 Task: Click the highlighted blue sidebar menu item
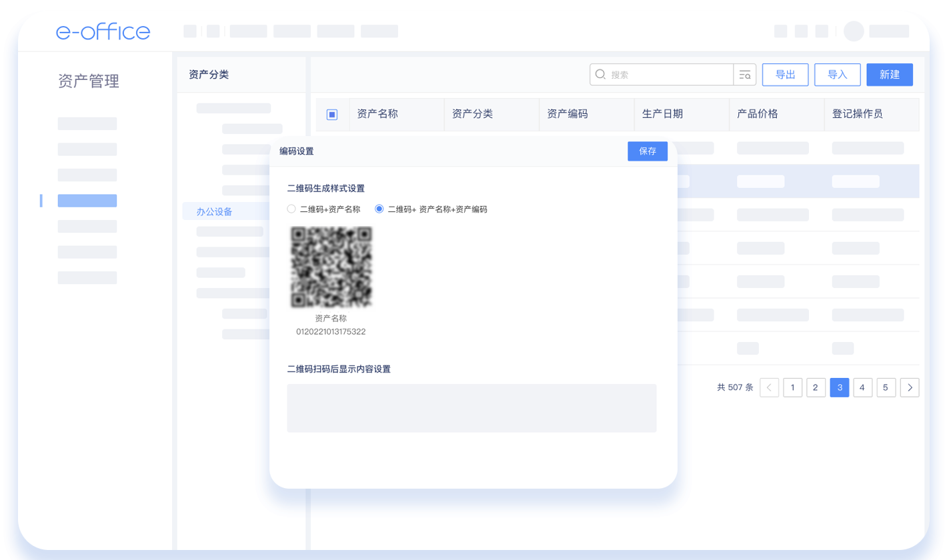point(87,201)
